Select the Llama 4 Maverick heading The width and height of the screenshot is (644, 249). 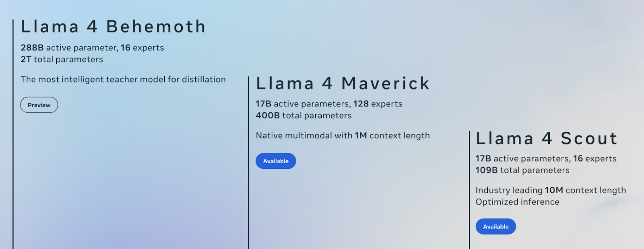pyautogui.click(x=343, y=83)
